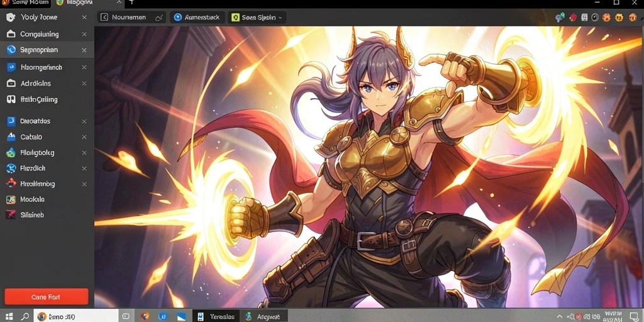Open the blue circular app on the taskbar

(x=163, y=317)
